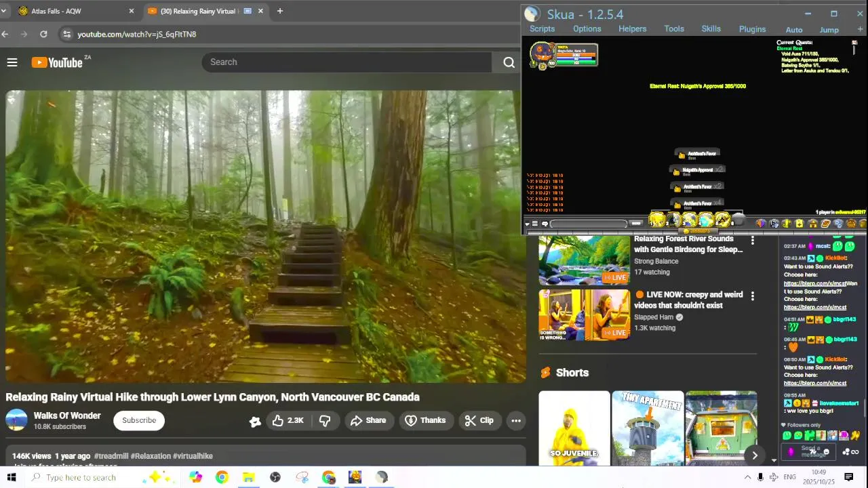
Task: Open the book icon in game toolbar
Action: [x=825, y=223]
